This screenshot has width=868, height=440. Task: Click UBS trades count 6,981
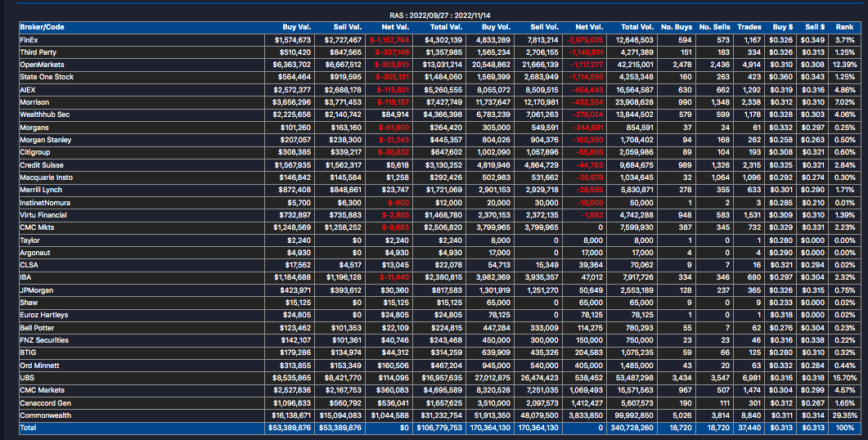click(751, 378)
